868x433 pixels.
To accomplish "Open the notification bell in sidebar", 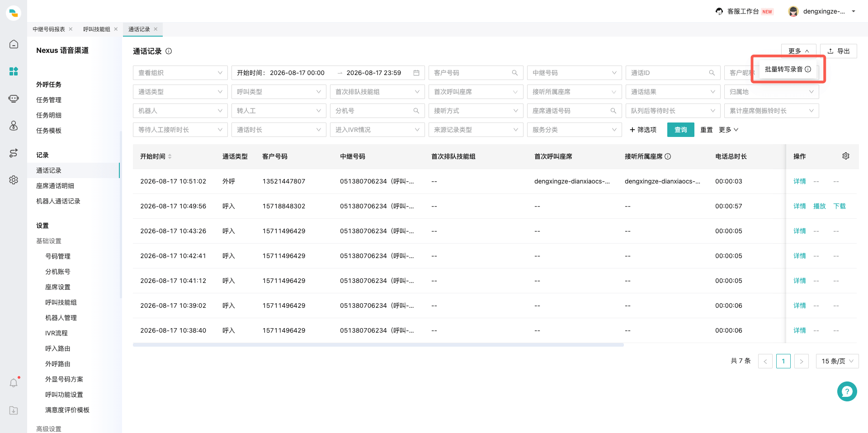I will pyautogui.click(x=14, y=383).
